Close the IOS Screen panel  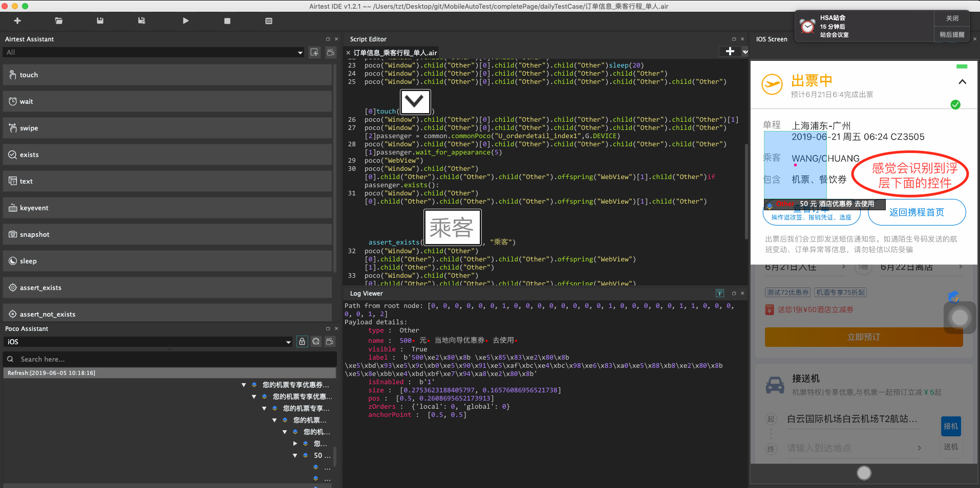pos(975,39)
